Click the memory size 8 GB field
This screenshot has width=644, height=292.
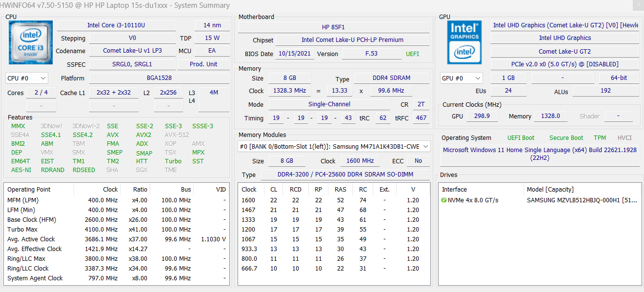(x=289, y=78)
